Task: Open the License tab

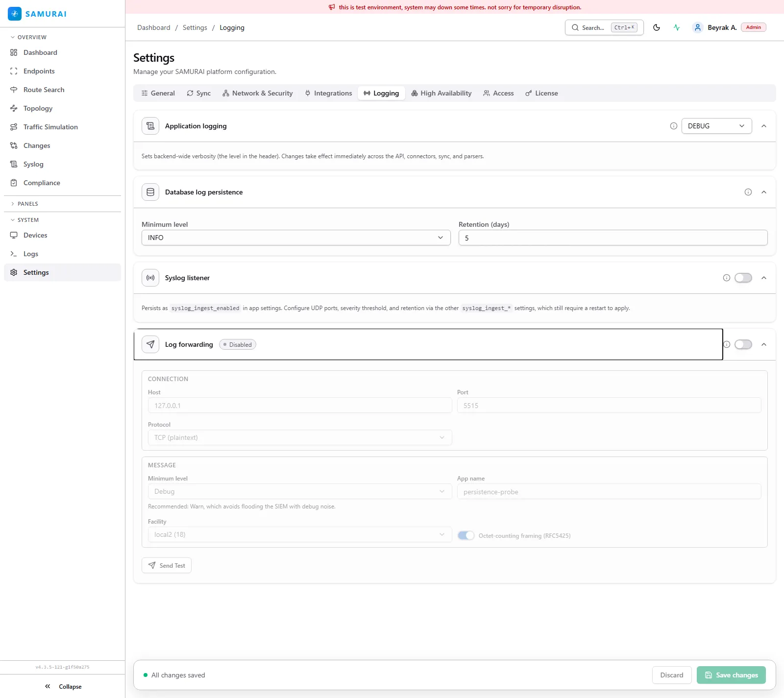Action: (x=541, y=93)
